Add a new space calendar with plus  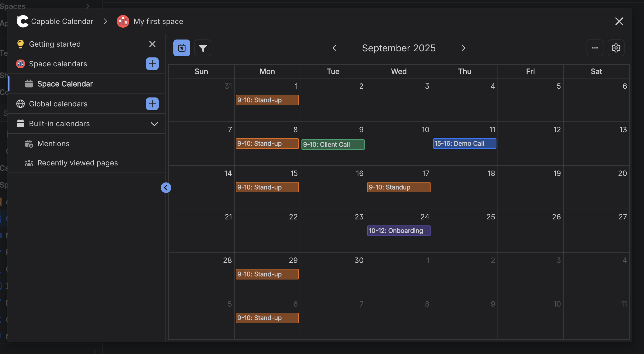point(152,64)
